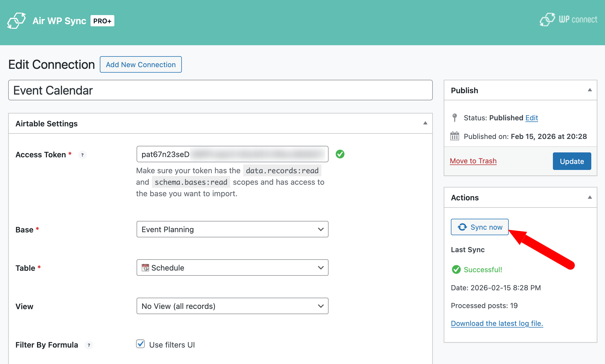Image resolution: width=605 pixels, height=364 pixels.
Task: Click the 'Successful!' sync status text
Action: tap(483, 270)
